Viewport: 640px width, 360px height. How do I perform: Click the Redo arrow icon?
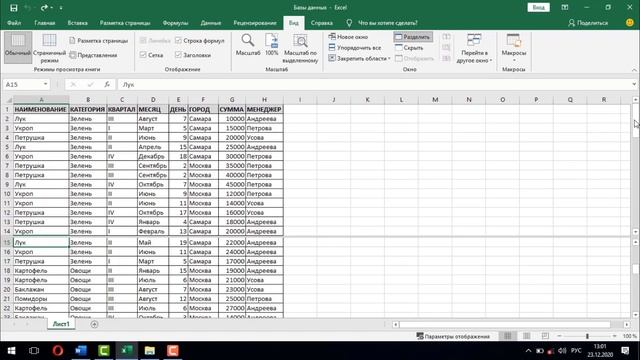point(43,8)
